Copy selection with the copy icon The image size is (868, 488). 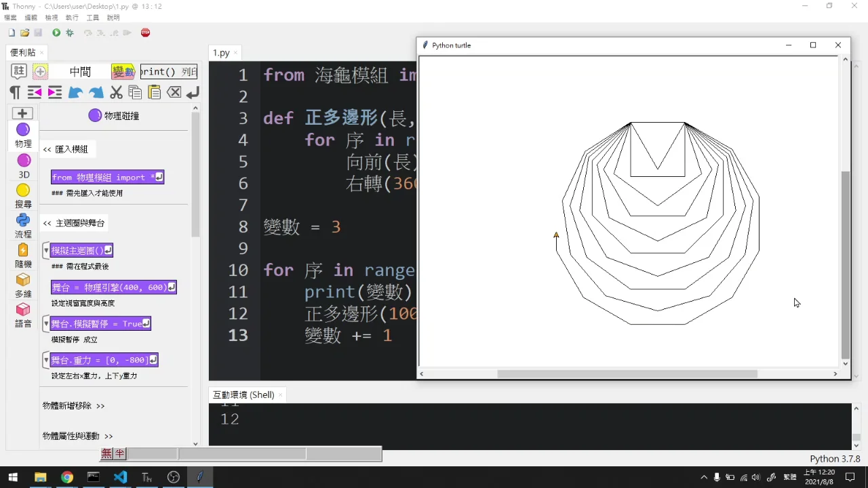[135, 92]
